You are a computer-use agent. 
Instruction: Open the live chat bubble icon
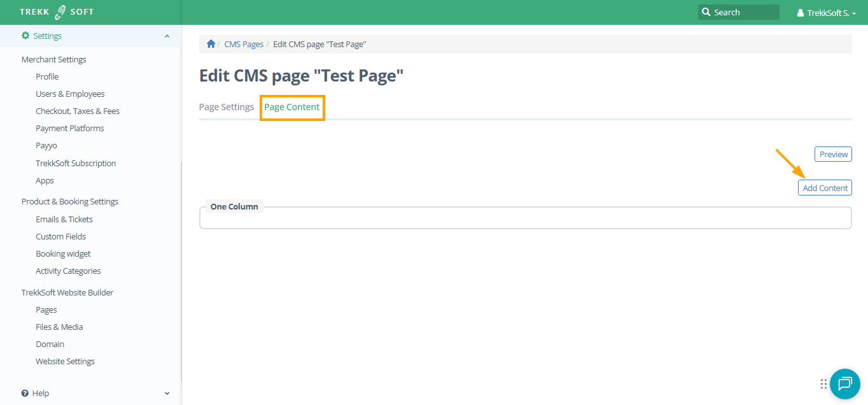coord(844,384)
